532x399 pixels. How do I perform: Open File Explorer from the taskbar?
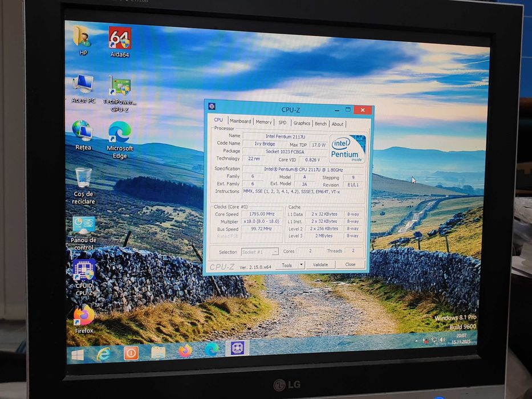point(158,353)
